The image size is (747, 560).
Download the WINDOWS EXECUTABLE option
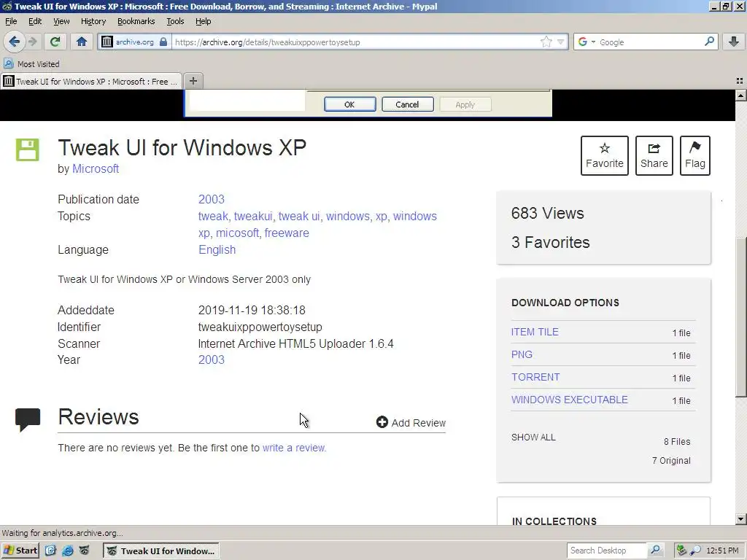[569, 400]
